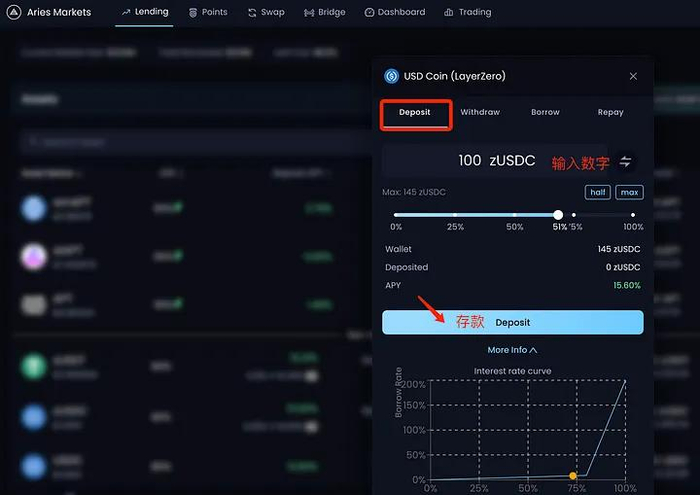Navigate to the Dashboard page
This screenshot has height=495, width=700.
(x=395, y=13)
